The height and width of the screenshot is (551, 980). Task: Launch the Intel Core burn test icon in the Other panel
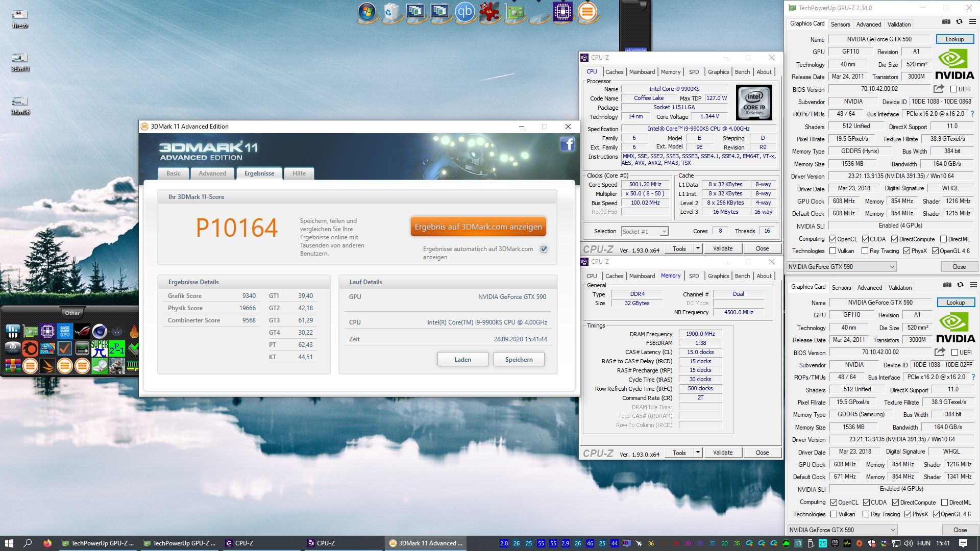tap(47, 348)
